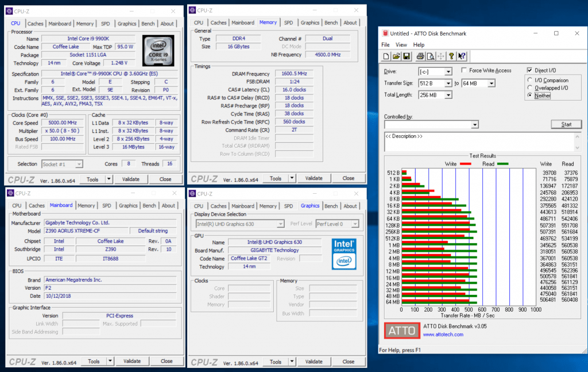The image size is (588, 372).
Task: Click the title bar icon of the CPU-Z window showing the Mainboard tab
Action: [x=10, y=193]
